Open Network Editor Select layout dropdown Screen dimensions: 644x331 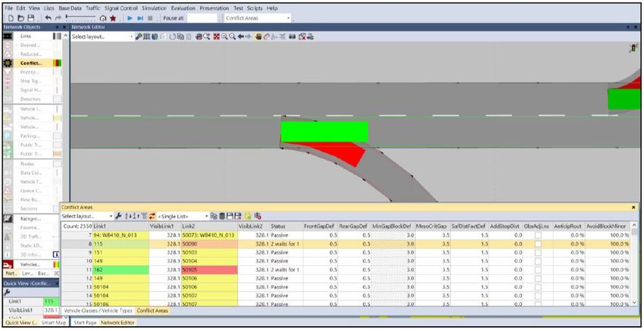pos(102,37)
